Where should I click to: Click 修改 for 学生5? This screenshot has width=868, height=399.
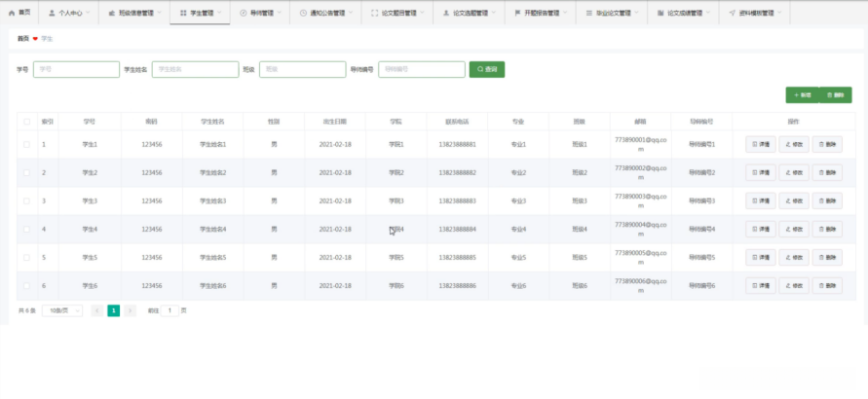(794, 258)
